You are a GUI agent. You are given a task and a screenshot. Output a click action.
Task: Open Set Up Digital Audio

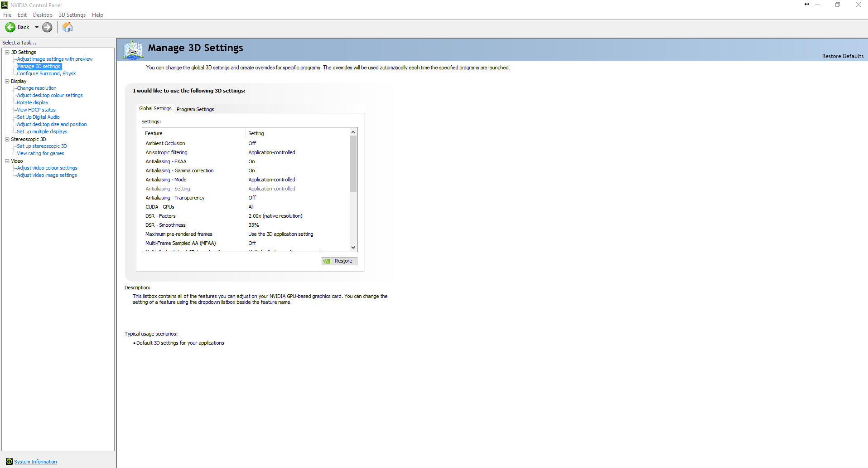pos(38,117)
